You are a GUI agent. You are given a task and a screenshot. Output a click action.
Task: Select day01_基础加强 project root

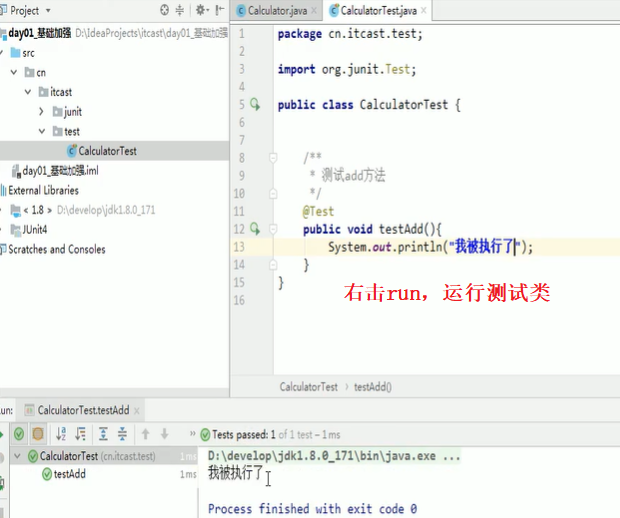[39, 33]
